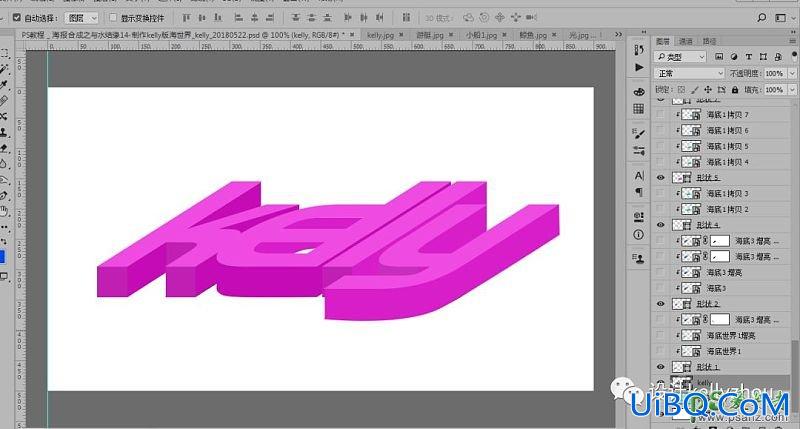Click the align left edges icon
The image size is (800, 429).
point(238,18)
